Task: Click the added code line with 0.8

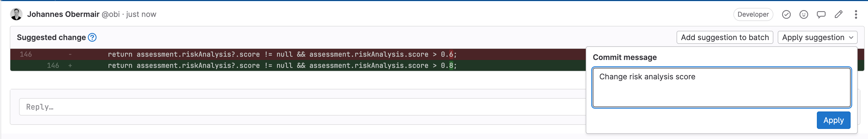Action: (x=282, y=65)
